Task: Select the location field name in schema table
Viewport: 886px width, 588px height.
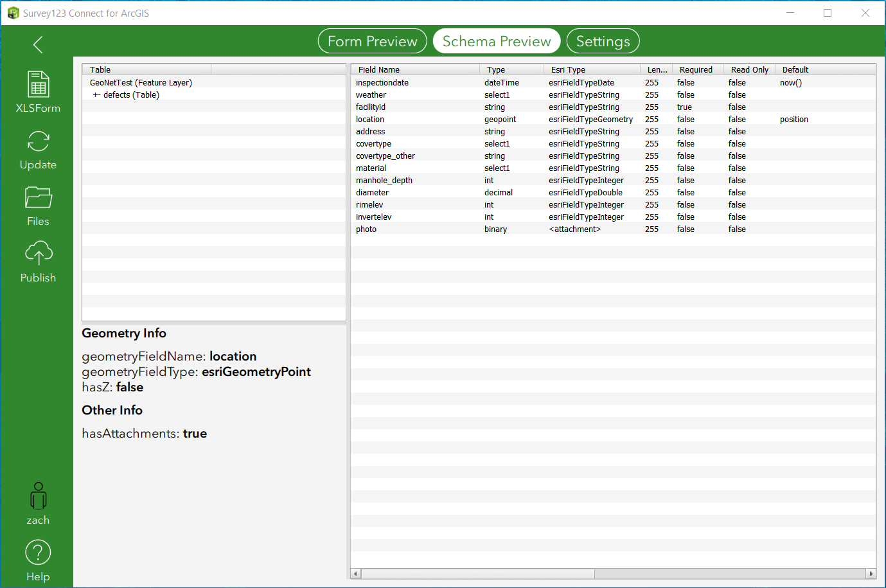Action: (x=370, y=119)
